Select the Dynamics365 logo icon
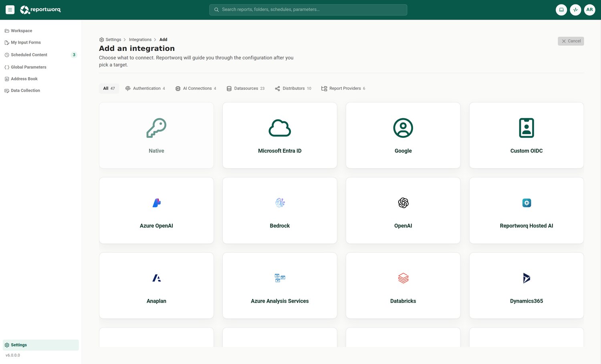Viewport: 601px width, 364px height. click(526, 278)
